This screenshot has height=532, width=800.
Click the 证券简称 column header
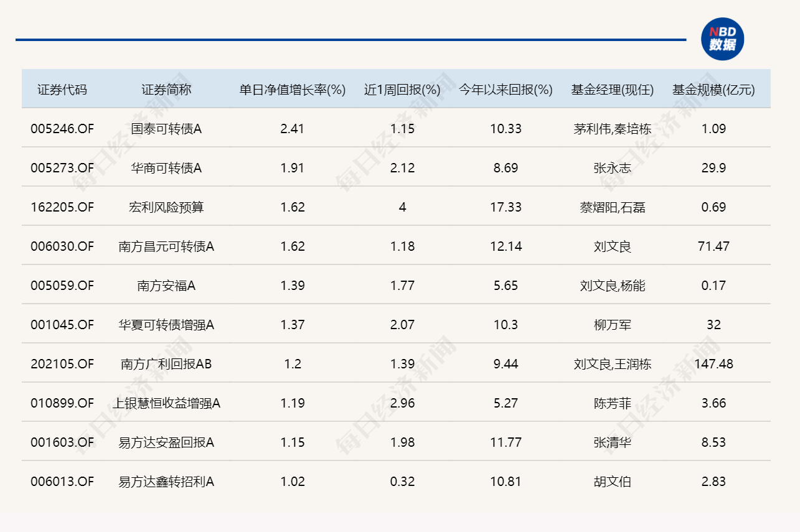(x=167, y=88)
